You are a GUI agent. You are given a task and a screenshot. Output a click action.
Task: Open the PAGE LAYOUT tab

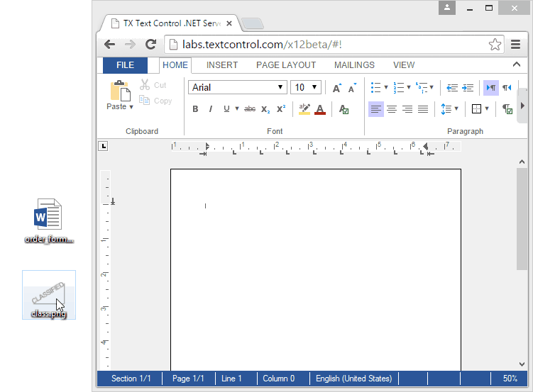[x=286, y=65]
